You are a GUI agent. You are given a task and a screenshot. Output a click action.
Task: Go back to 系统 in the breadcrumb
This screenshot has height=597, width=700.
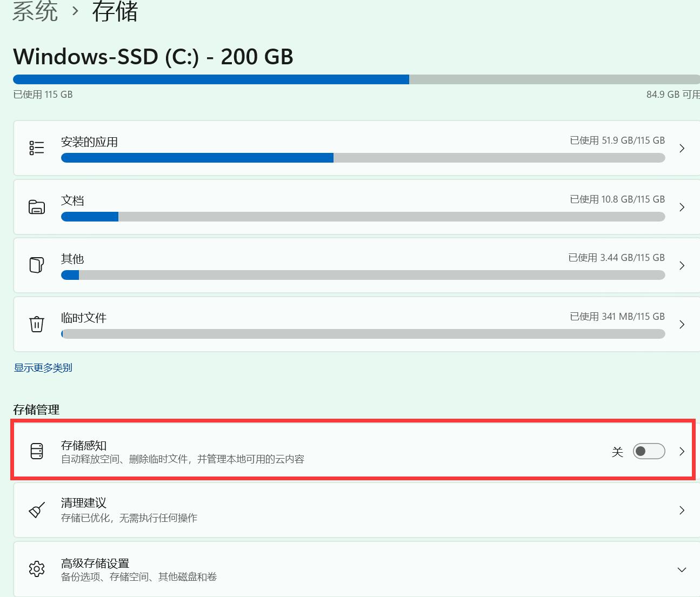pyautogui.click(x=35, y=11)
